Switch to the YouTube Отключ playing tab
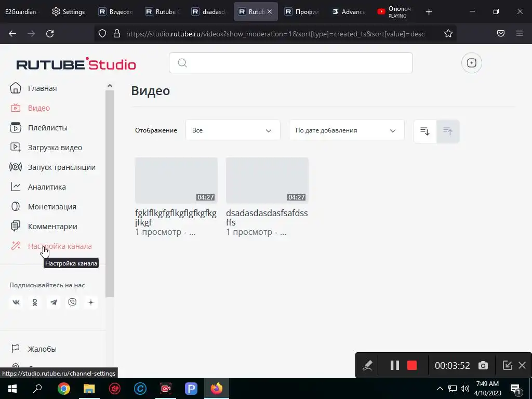The height and width of the screenshot is (399, 532). [395, 11]
